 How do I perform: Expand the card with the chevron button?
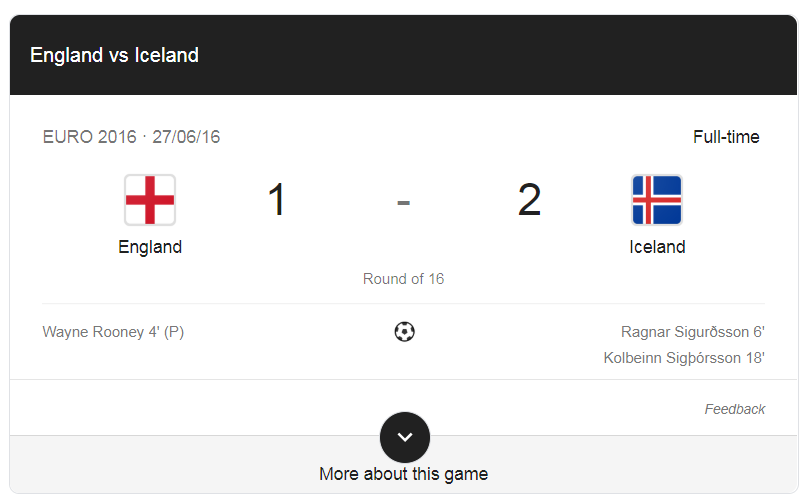(404, 437)
